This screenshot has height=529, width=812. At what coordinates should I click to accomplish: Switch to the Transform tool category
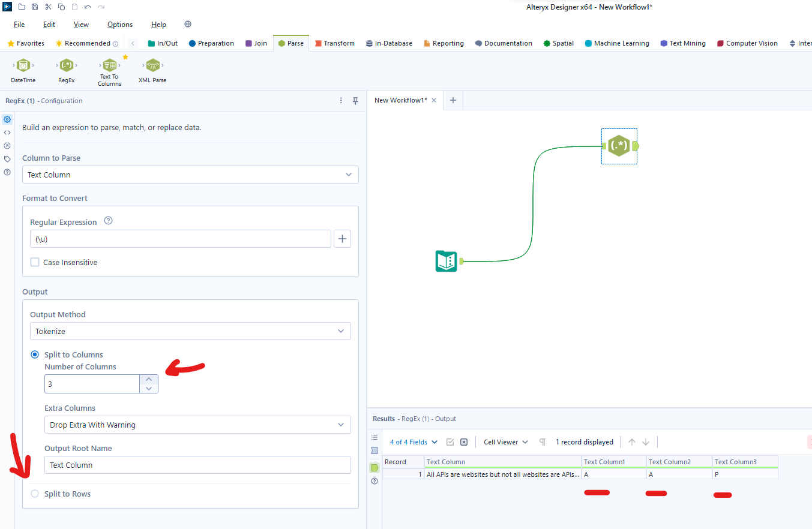click(x=335, y=43)
